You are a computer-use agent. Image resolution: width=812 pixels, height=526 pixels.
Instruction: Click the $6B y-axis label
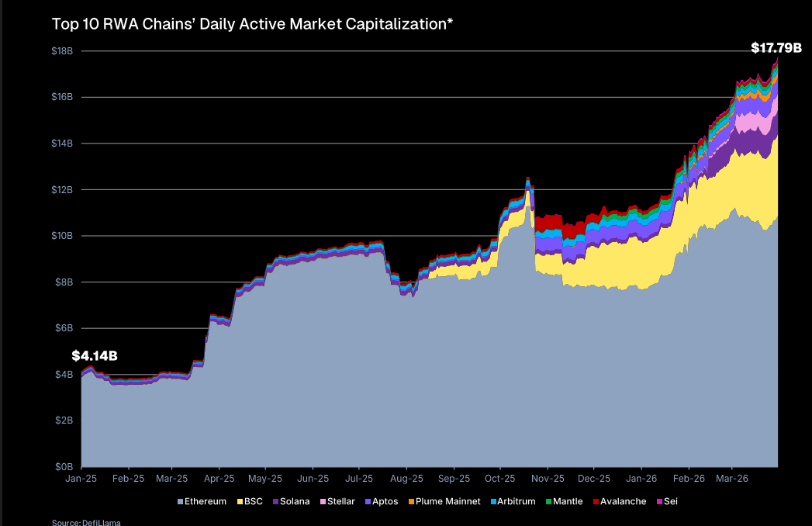[64, 328]
